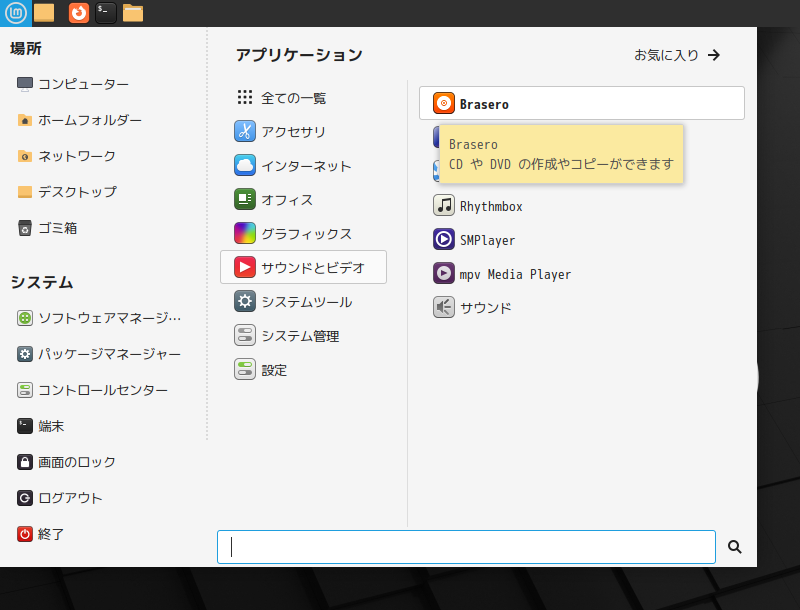Click the 端末 terminal icon
Screen dimensions: 800x610
[24, 426]
